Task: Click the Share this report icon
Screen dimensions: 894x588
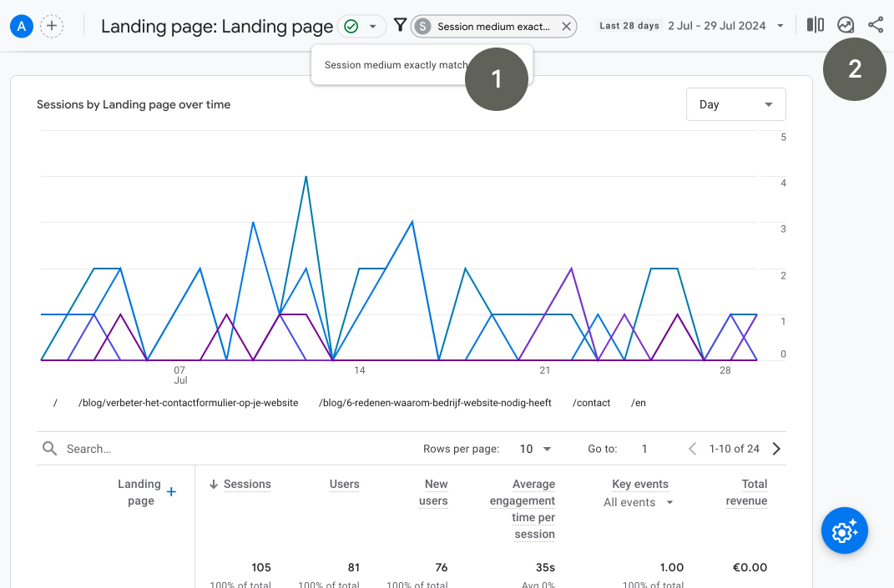Action: tap(875, 25)
